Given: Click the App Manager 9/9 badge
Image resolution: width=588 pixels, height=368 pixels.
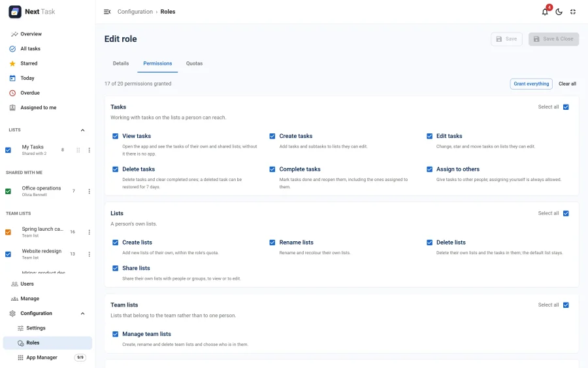Looking at the screenshot, I should point(80,358).
